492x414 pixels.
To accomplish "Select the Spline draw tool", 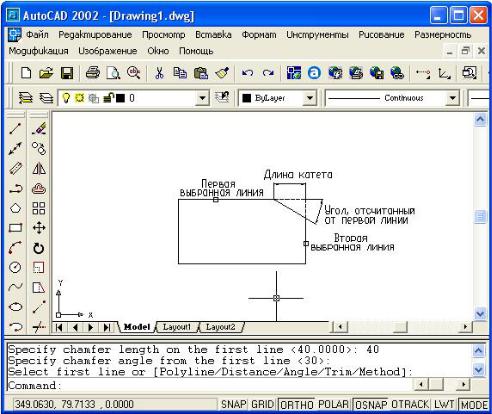I will coord(15,287).
